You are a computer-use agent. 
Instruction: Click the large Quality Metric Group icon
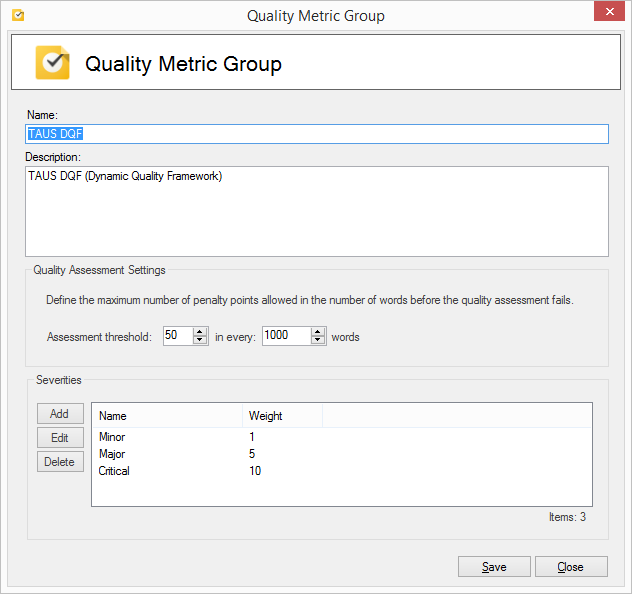[x=52, y=62]
